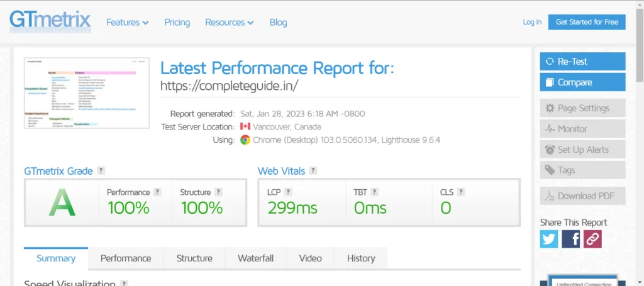Click Chrome (Desktop) version text

click(347, 140)
